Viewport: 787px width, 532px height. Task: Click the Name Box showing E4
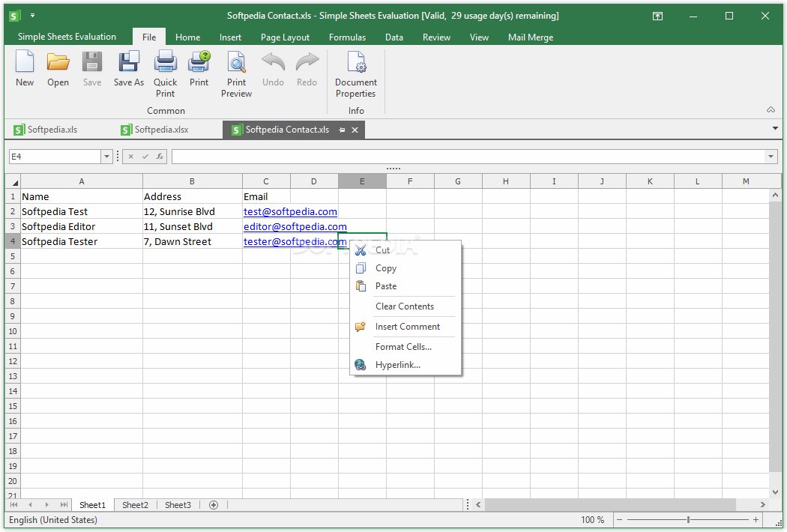click(55, 157)
